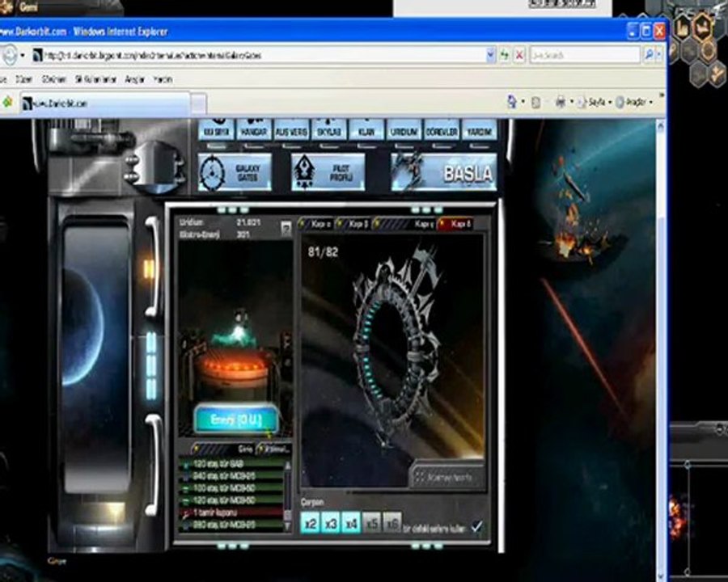Switch to the red Kapı δ gate tab
Image resolution: width=728 pixels, height=582 pixels.
[x=456, y=224]
